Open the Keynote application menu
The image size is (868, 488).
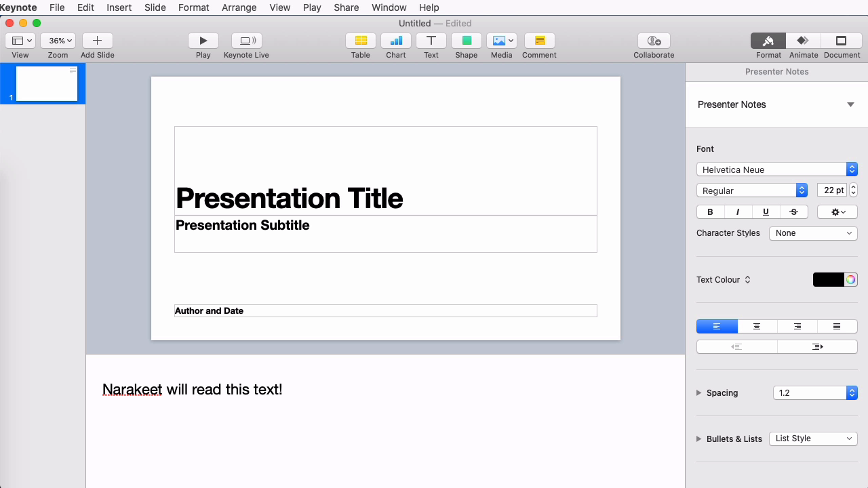point(18,7)
